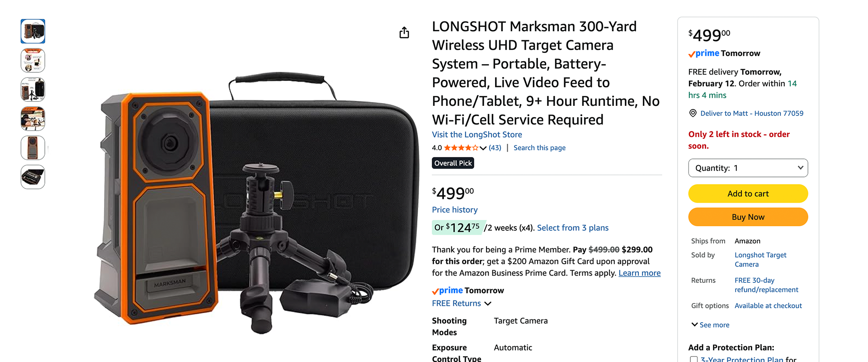The width and height of the screenshot is (868, 362).
Task: Click the Buy Now button
Action: [748, 217]
